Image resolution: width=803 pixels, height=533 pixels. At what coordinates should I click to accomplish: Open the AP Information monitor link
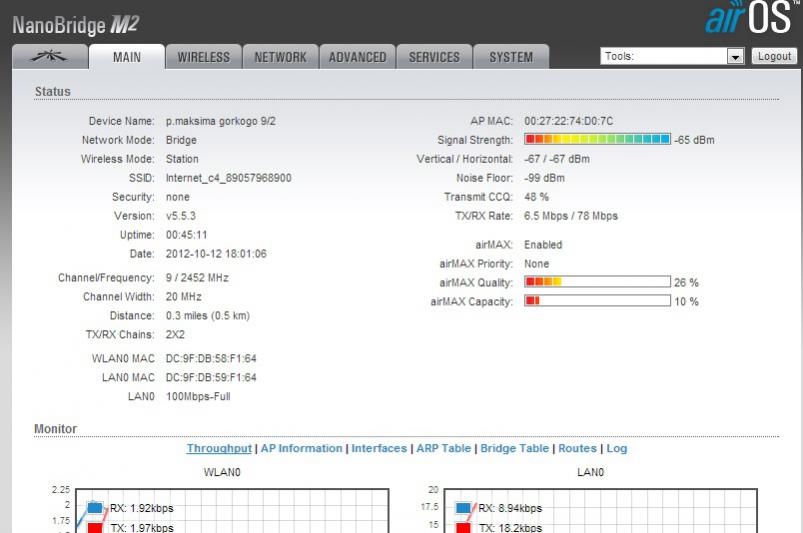[301, 448]
